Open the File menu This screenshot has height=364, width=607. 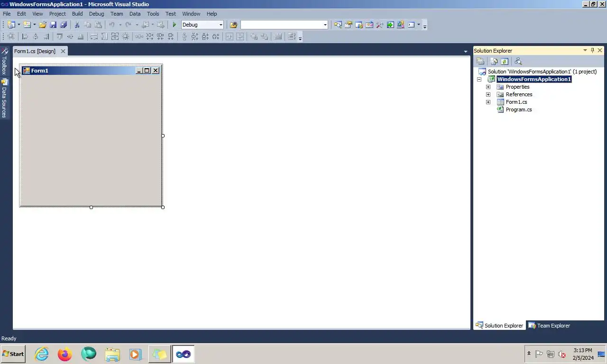point(7,14)
